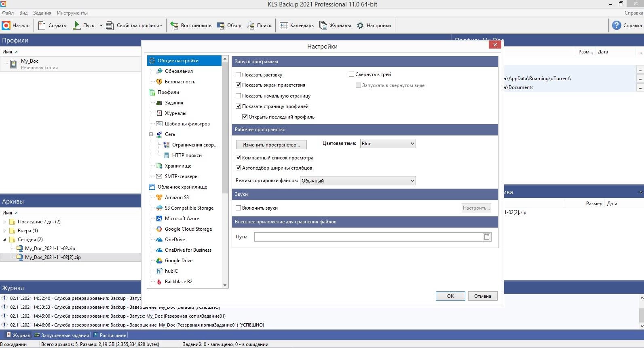644x348 pixels.
Task: Sort archives by Имя column header
Action: 7,213
